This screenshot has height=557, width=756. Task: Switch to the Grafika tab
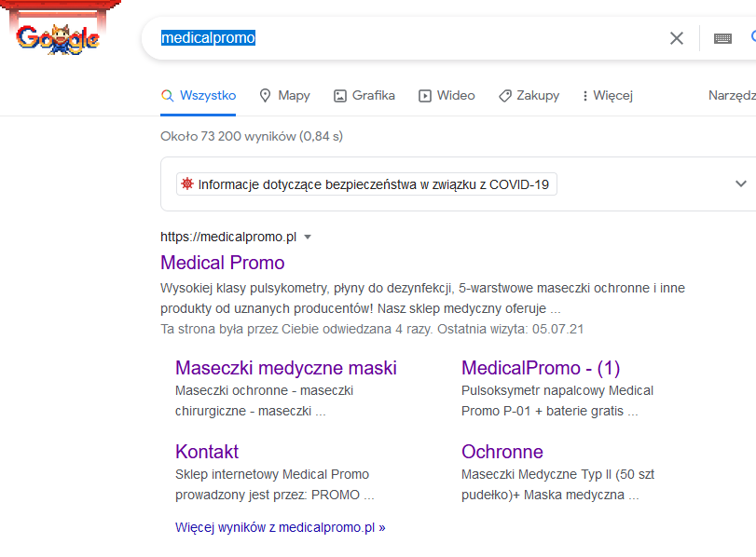coord(364,95)
